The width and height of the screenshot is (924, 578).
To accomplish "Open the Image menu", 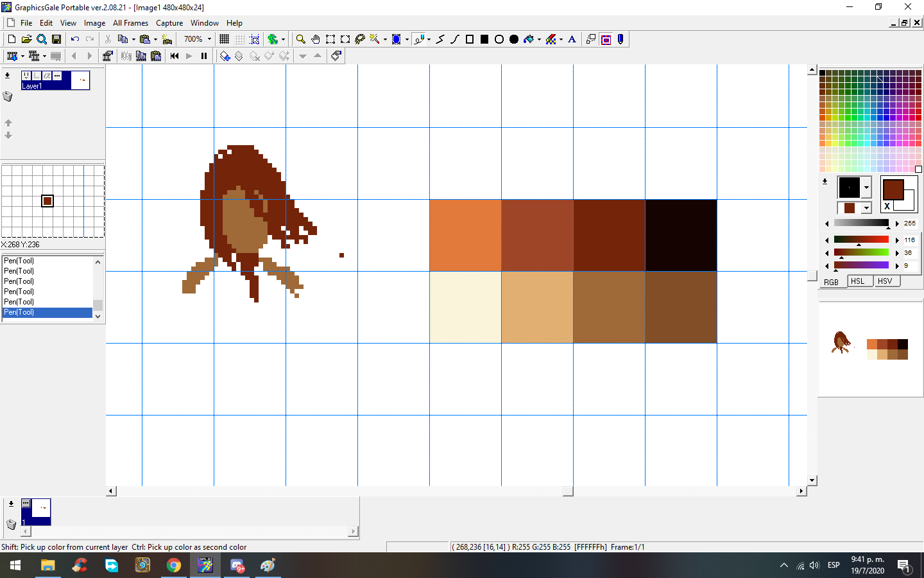I will [94, 23].
